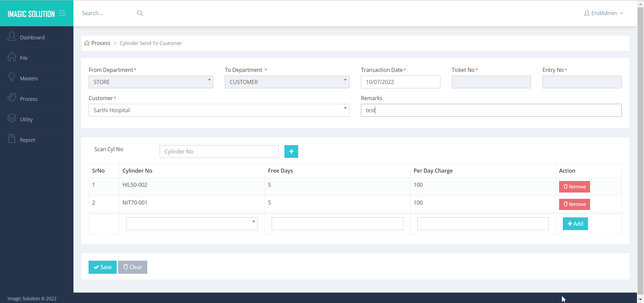
Task: Toggle the sidebar hamburger menu icon
Action: 62,13
